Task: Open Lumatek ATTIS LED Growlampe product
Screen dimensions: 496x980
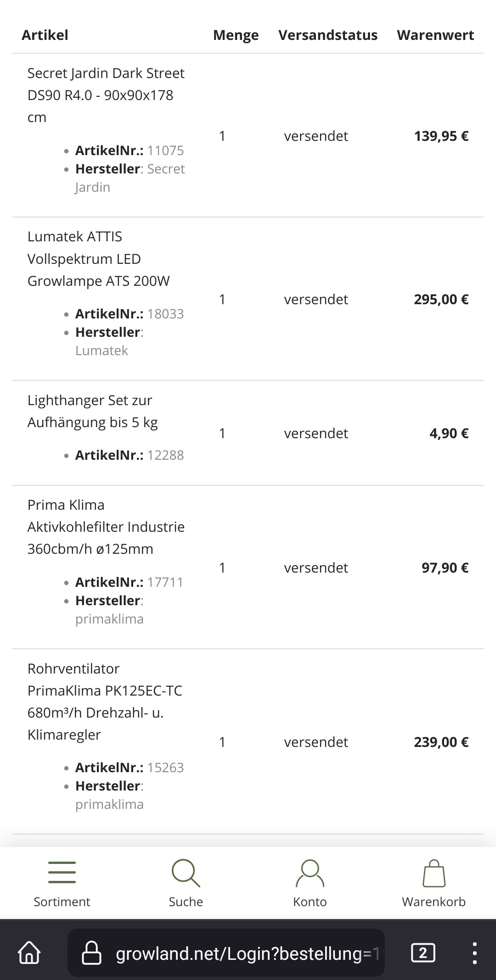Action: click(x=98, y=259)
